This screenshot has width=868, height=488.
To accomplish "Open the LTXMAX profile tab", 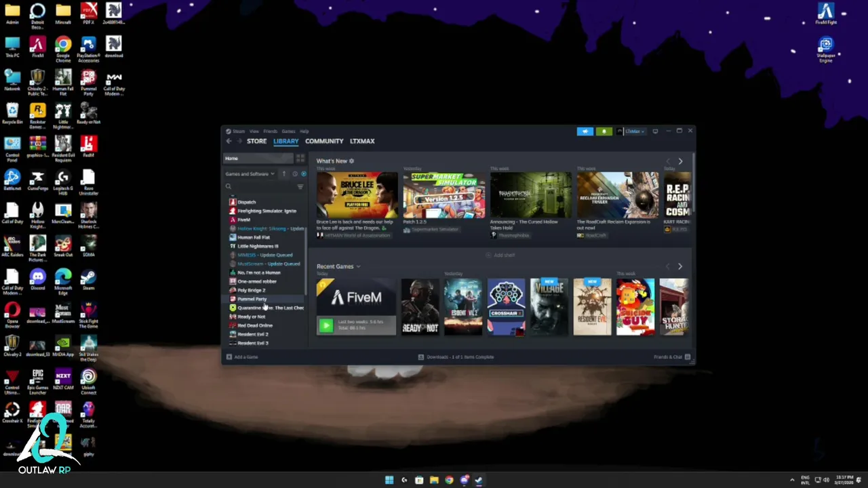I will [362, 141].
